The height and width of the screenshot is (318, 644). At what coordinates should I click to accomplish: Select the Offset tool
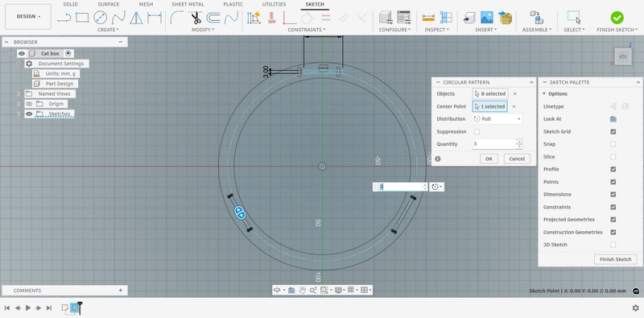pyautogui.click(x=213, y=18)
